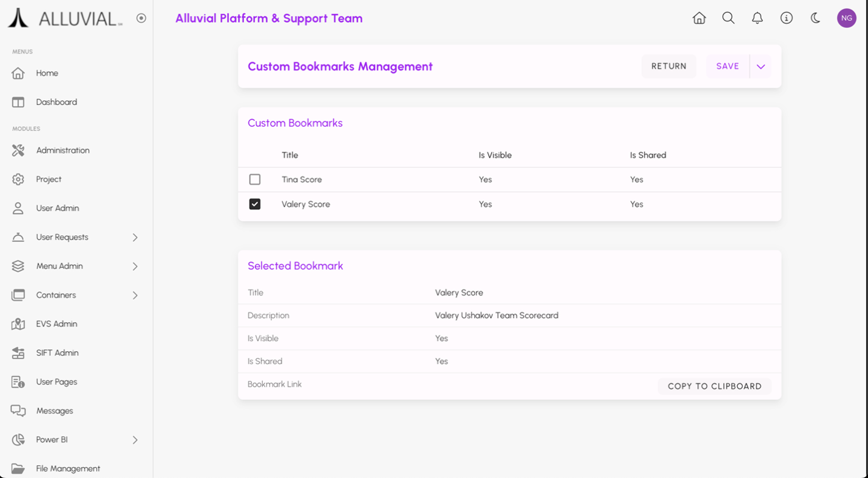The width and height of the screenshot is (868, 478).
Task: Uncheck the Valery Score checkbox
Action: (255, 204)
